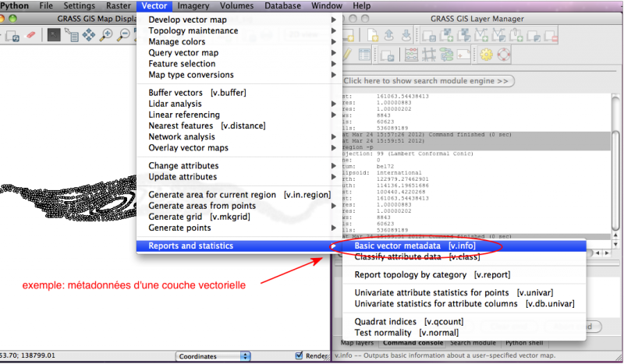Click the eraser icon in Map Display toolbar
Screen dimensions: 624x364
(x=30, y=35)
